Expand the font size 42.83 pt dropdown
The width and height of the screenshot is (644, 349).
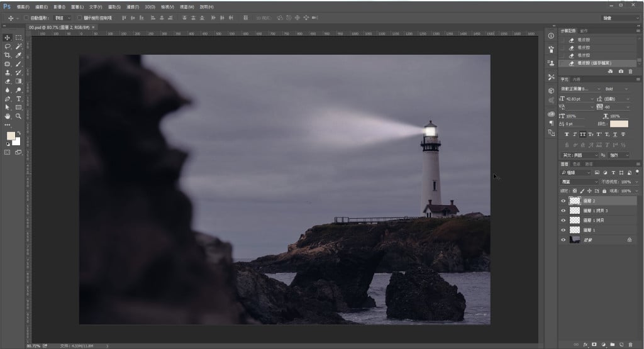591,99
